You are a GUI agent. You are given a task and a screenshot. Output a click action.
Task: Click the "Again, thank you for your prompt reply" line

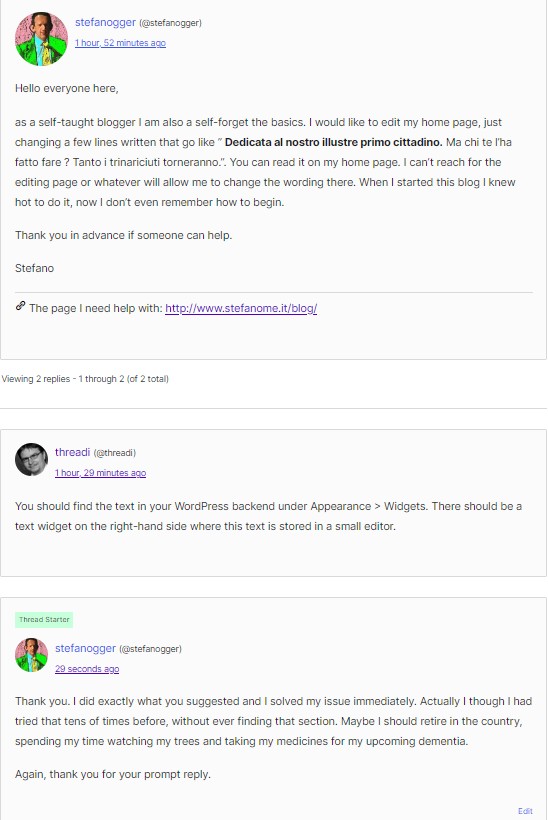[113, 775]
